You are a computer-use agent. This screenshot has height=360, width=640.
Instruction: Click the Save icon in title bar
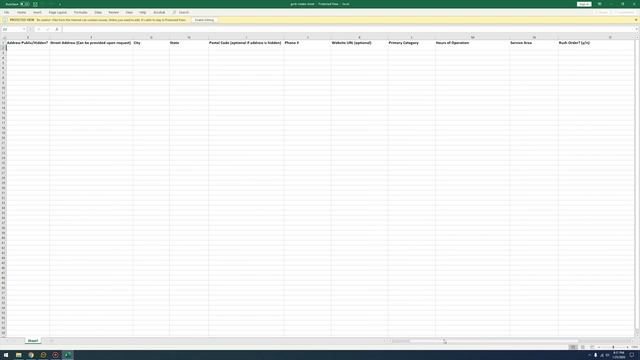point(35,4)
